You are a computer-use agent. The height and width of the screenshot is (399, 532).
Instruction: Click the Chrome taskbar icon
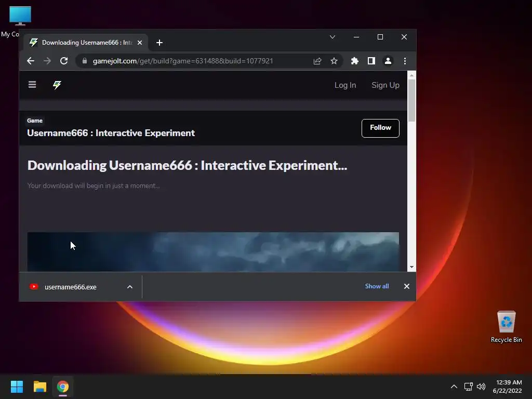(63, 387)
